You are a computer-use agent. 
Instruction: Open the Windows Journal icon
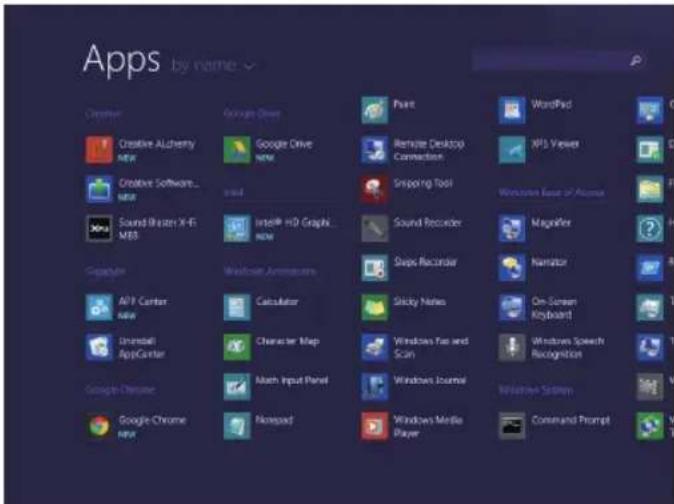pos(374,386)
